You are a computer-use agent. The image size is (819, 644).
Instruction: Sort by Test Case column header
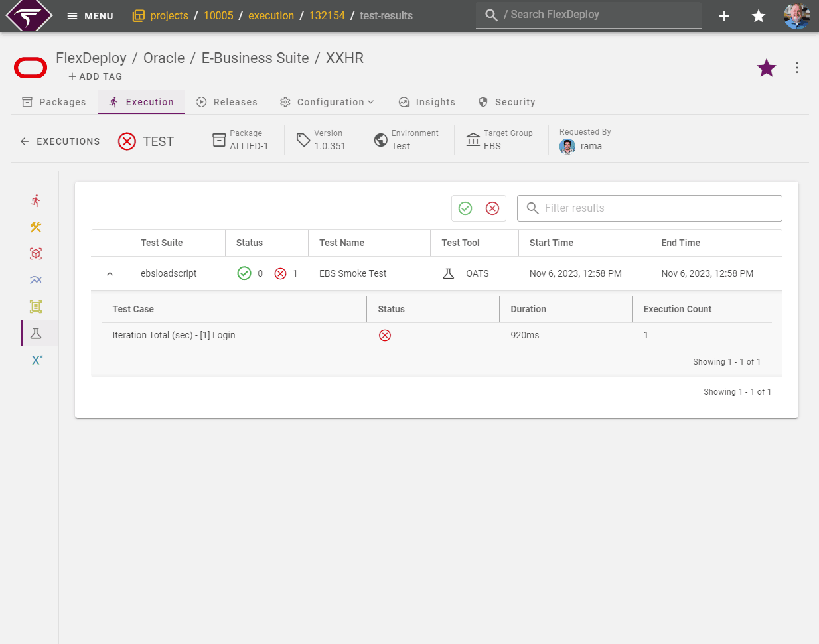click(x=133, y=309)
